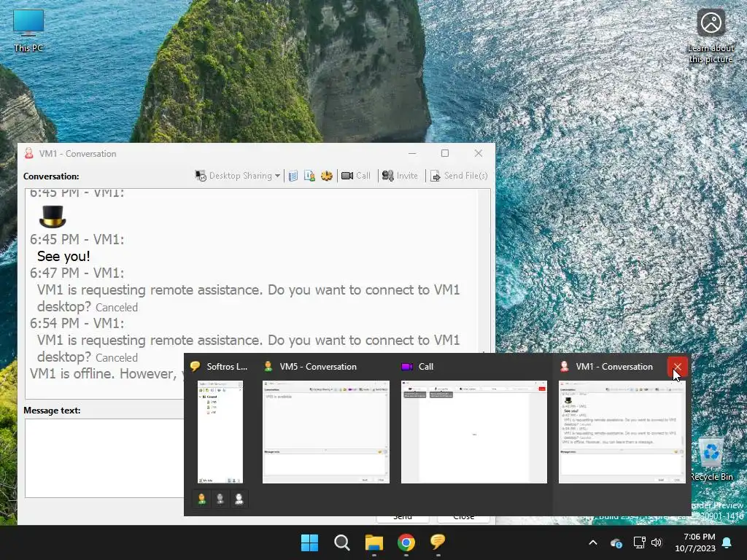This screenshot has width=747, height=560.
Task: Click the top hat emoticon in conversation
Action: (53, 217)
